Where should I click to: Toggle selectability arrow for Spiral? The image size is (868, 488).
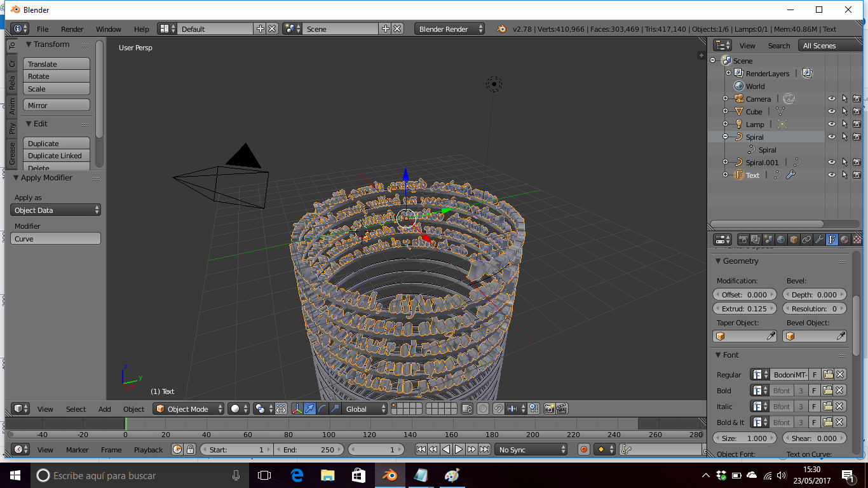pos(844,137)
